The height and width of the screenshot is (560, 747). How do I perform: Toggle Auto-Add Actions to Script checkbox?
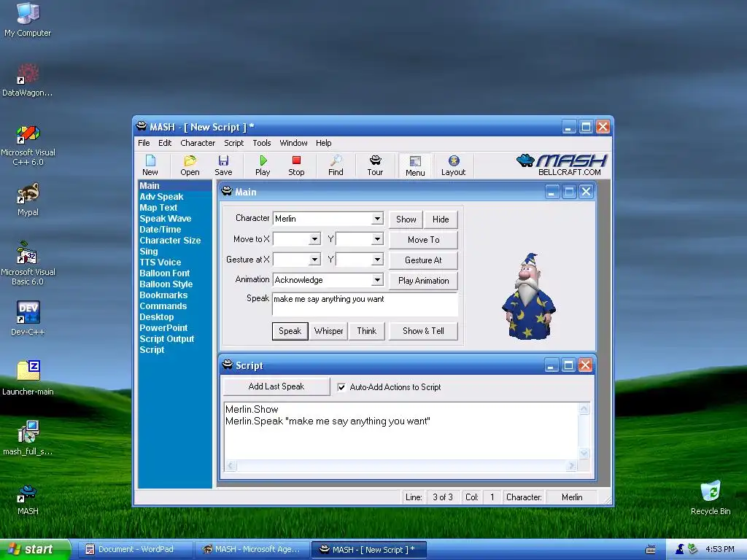tap(341, 387)
